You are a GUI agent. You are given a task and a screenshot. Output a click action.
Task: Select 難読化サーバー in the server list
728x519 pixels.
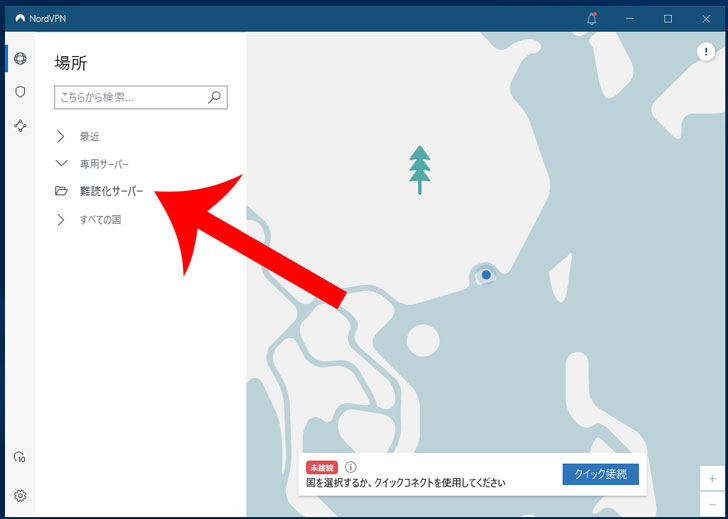111,191
